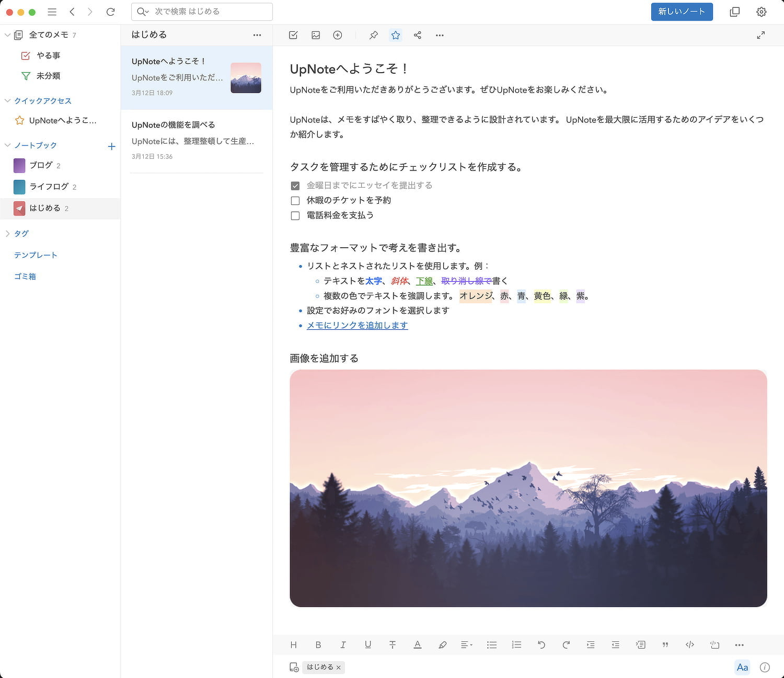Open the highlight color picker

pos(442,645)
